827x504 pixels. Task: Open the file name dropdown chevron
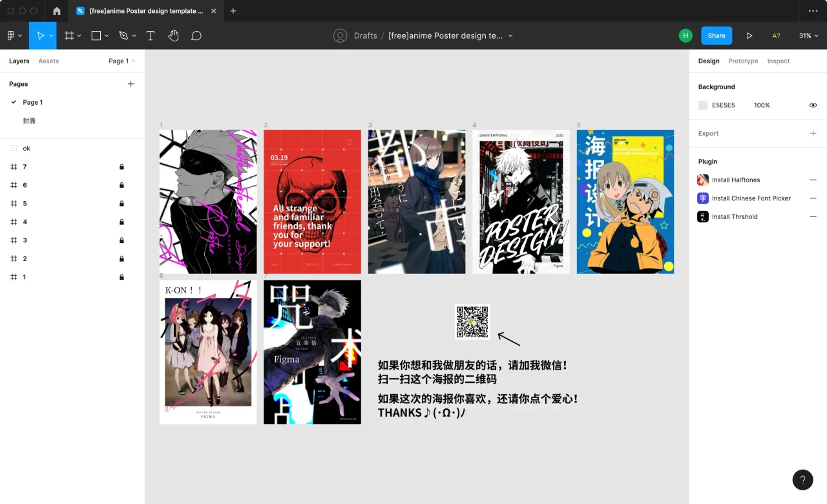click(x=510, y=36)
